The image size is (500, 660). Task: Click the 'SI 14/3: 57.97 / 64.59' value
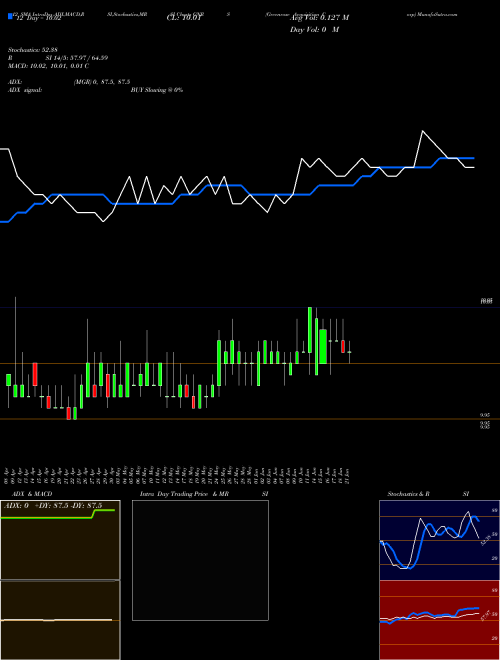pyautogui.click(x=77, y=58)
